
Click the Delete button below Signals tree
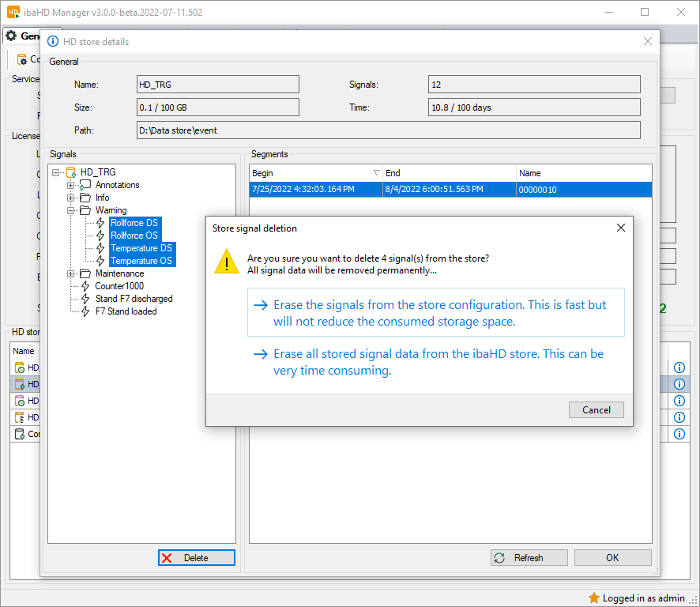pyautogui.click(x=197, y=557)
